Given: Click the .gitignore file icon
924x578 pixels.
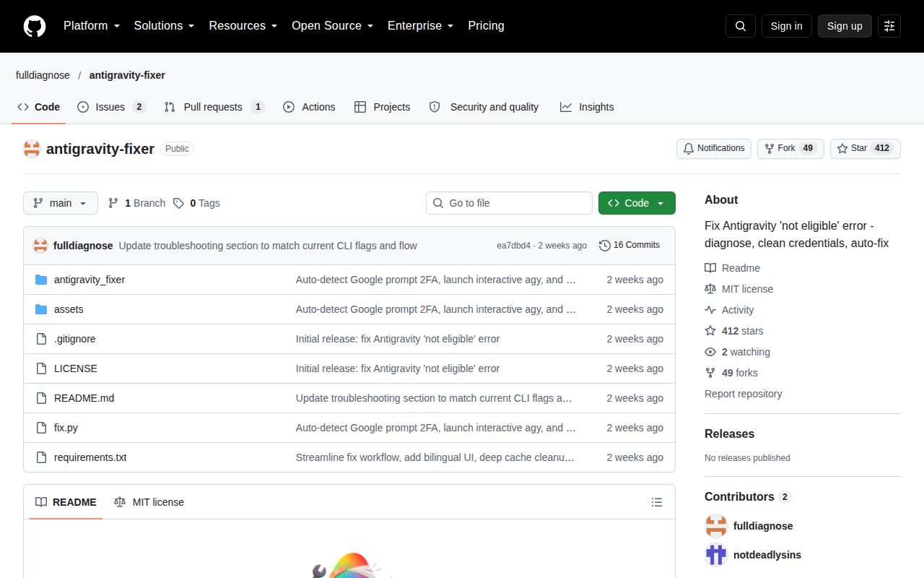Looking at the screenshot, I should click(x=41, y=339).
